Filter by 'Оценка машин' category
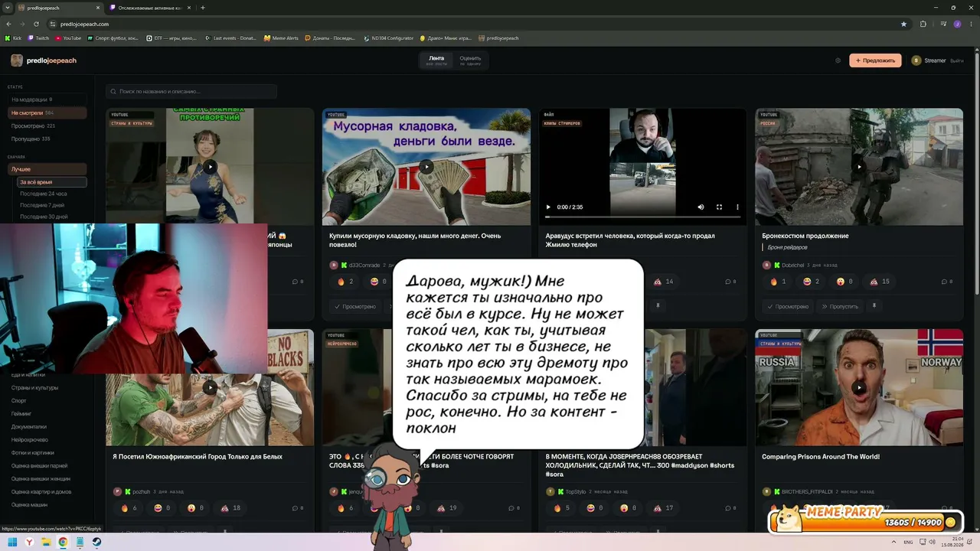Image resolution: width=980 pixels, height=551 pixels. point(29,504)
